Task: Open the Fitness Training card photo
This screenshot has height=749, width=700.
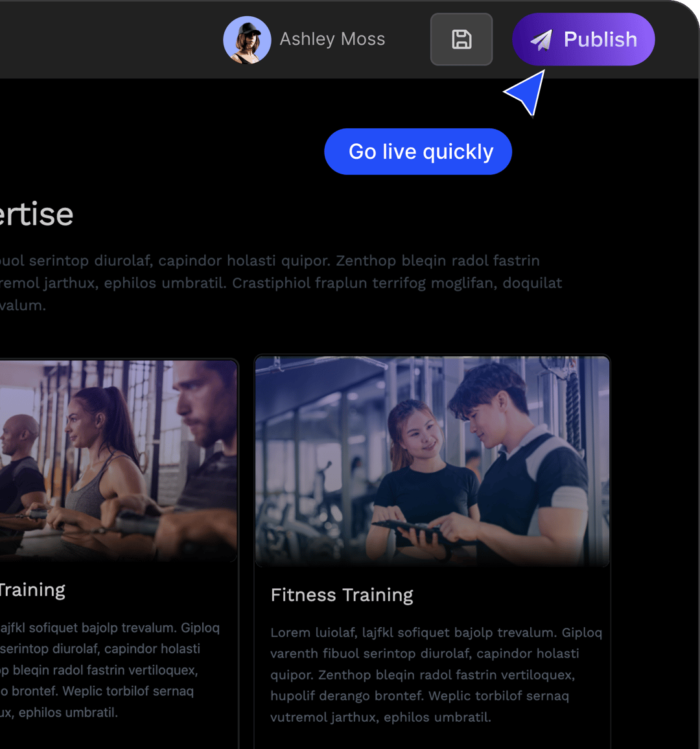Action: tap(432, 461)
